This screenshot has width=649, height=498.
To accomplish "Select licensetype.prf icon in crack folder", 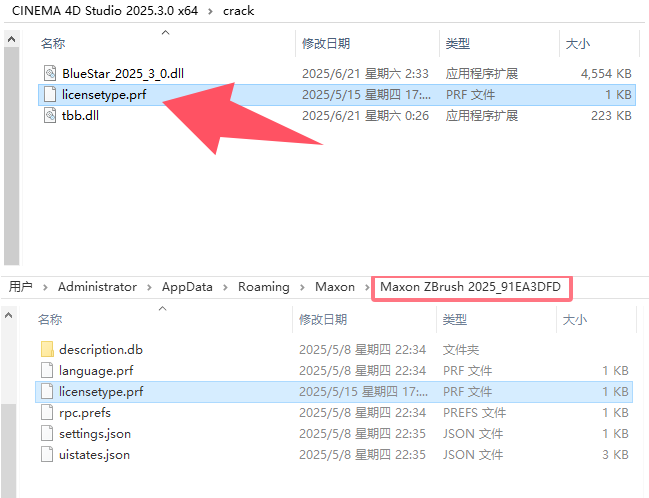I will click(50, 94).
